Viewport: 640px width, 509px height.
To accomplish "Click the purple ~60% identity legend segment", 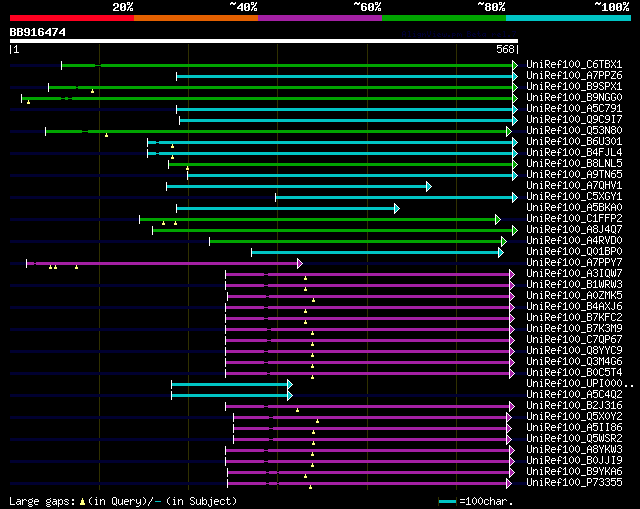I will 320,18.
